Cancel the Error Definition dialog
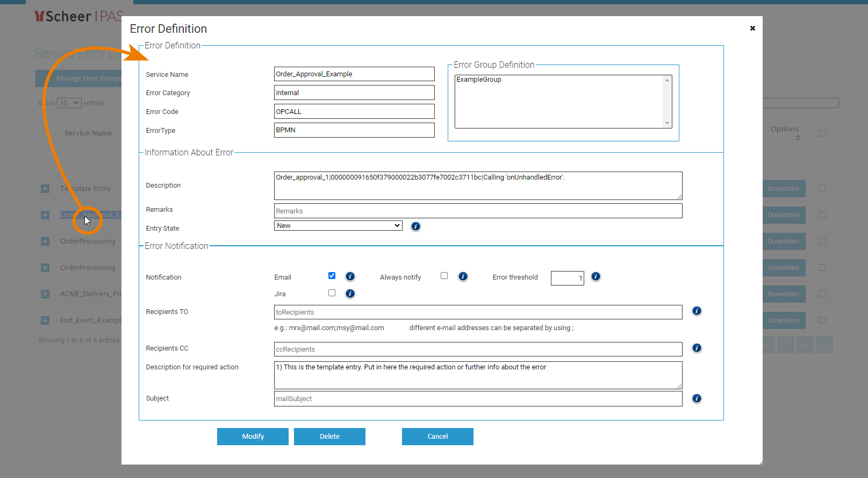The height and width of the screenshot is (478, 868). 437,437
